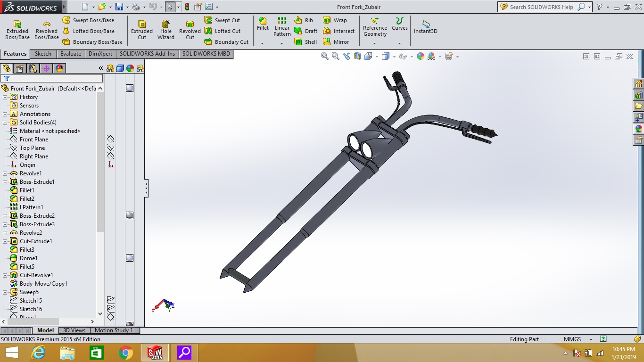The width and height of the screenshot is (644, 362).
Task: Click the Search SOLIDWORKS Help field
Action: (x=542, y=7)
